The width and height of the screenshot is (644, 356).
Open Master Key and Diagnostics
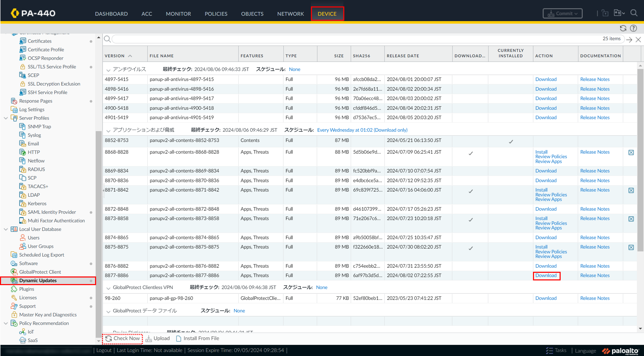coord(48,315)
